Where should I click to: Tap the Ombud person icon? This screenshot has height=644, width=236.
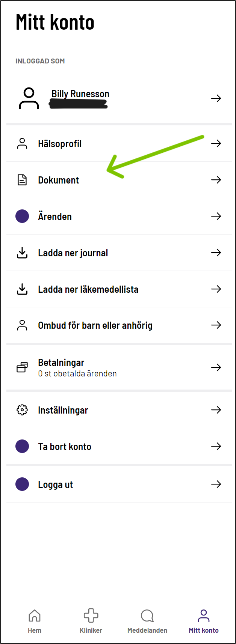tap(22, 325)
